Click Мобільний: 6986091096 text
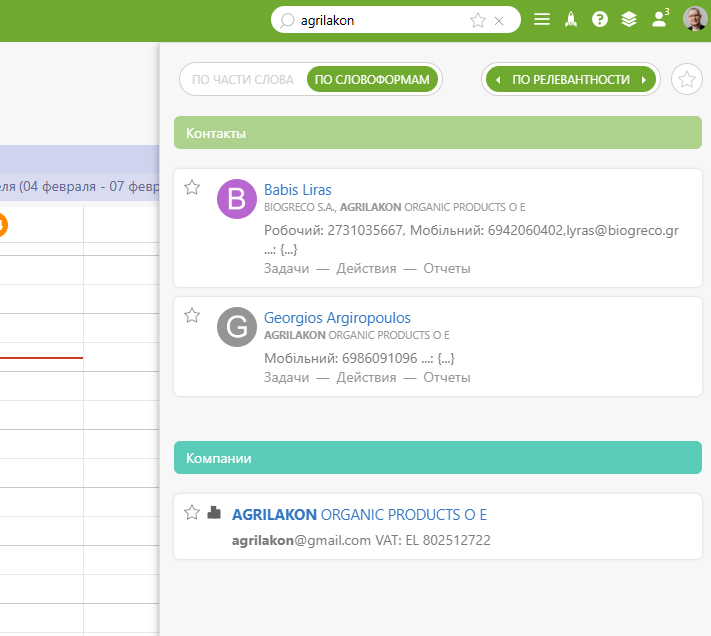711x636 pixels. pos(341,358)
